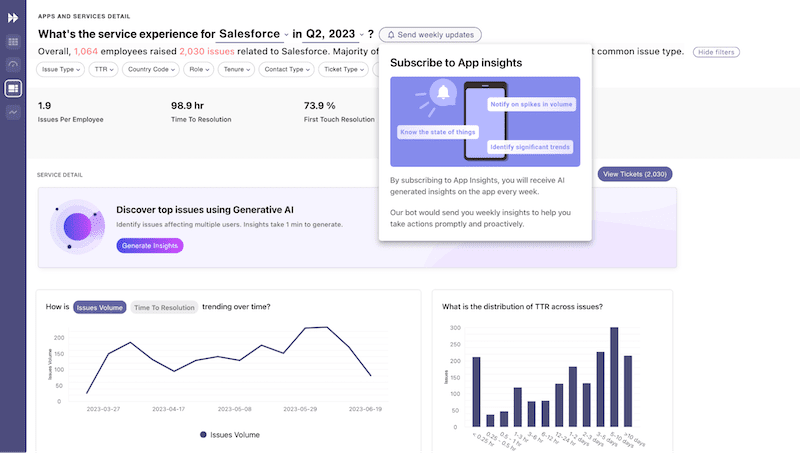Click the 'SERVICE DETAIL' section label
The height and width of the screenshot is (453, 800).
click(60, 175)
